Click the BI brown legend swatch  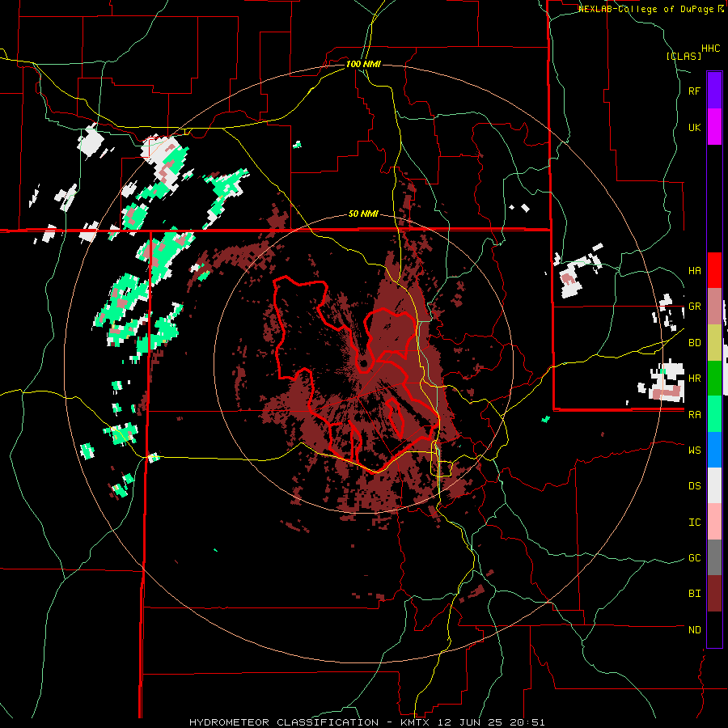714,594
